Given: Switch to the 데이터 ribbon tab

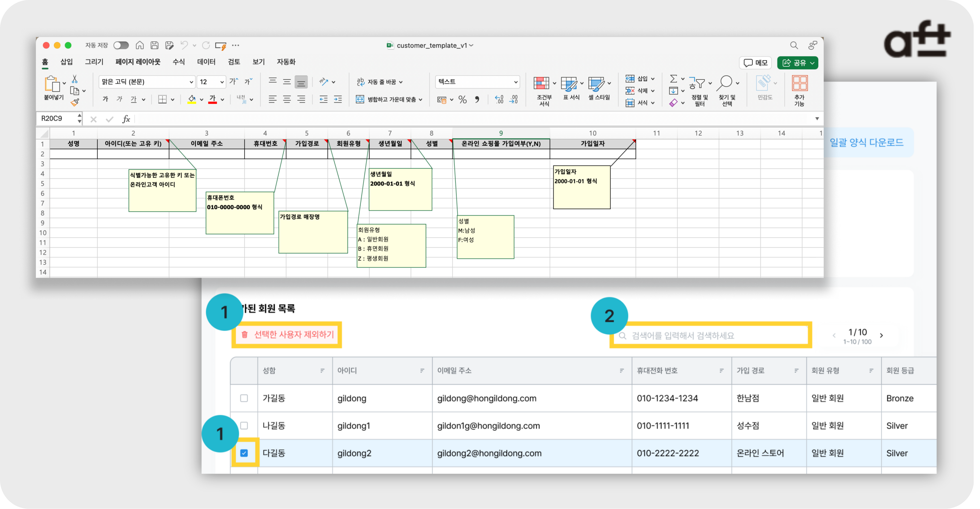Looking at the screenshot, I should point(206,62).
